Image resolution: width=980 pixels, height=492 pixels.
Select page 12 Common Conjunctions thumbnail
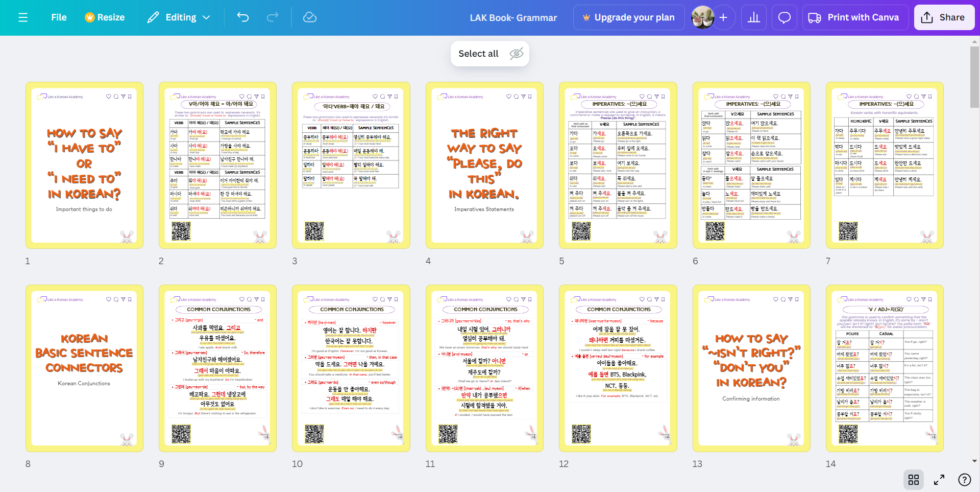click(x=618, y=368)
